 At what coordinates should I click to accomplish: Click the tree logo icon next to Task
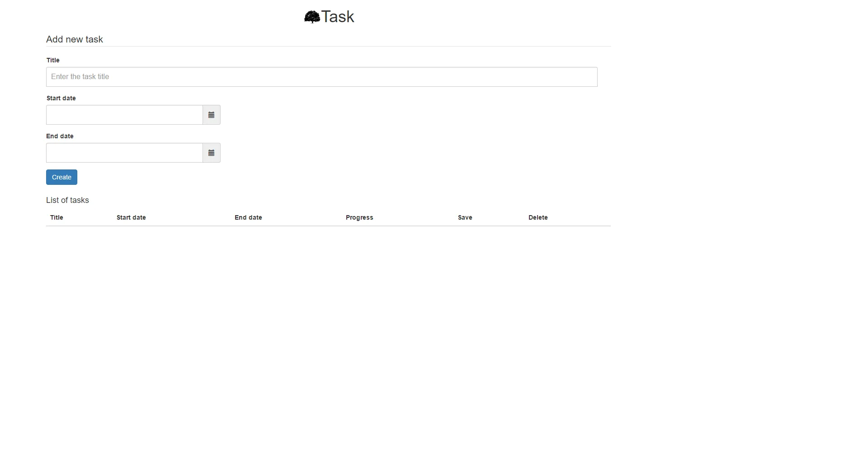[312, 17]
